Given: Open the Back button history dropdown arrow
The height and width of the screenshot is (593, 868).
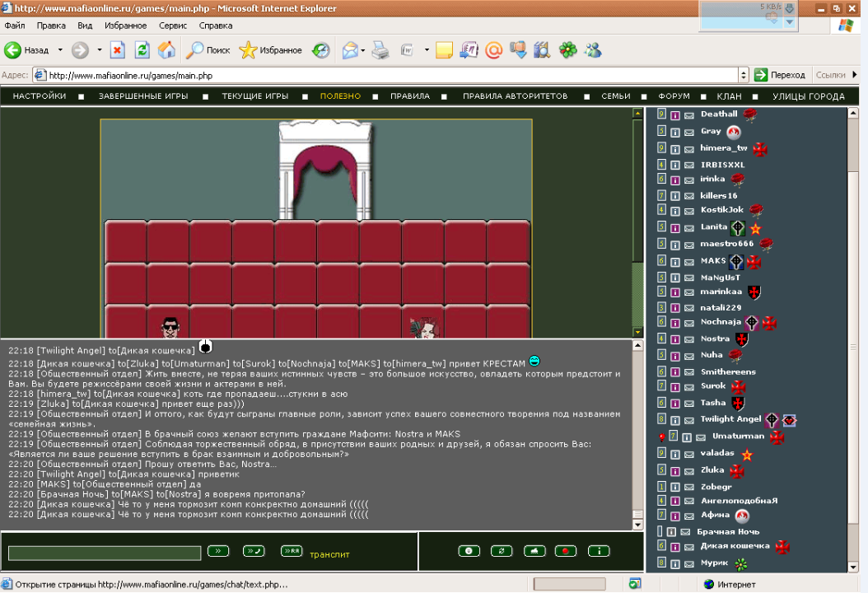Looking at the screenshot, I should (x=60, y=50).
